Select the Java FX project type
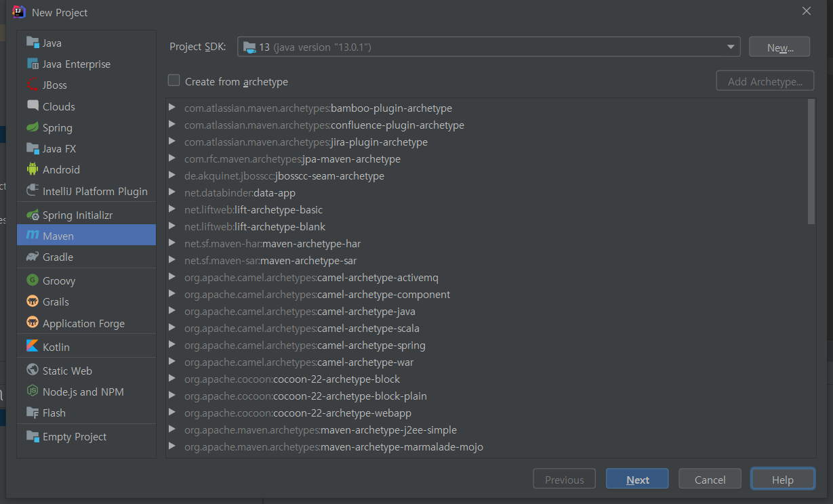 (x=32, y=148)
